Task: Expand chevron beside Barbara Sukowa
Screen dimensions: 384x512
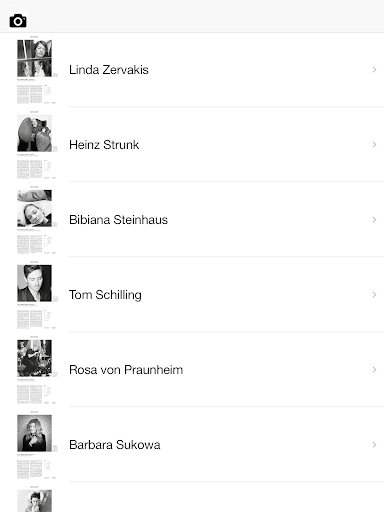Action: pos(374,445)
